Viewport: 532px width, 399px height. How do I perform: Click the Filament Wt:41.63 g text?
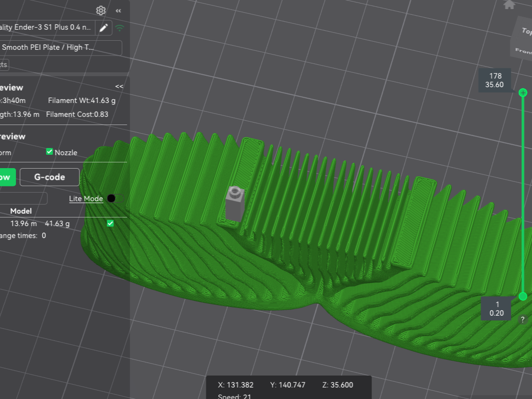(82, 101)
